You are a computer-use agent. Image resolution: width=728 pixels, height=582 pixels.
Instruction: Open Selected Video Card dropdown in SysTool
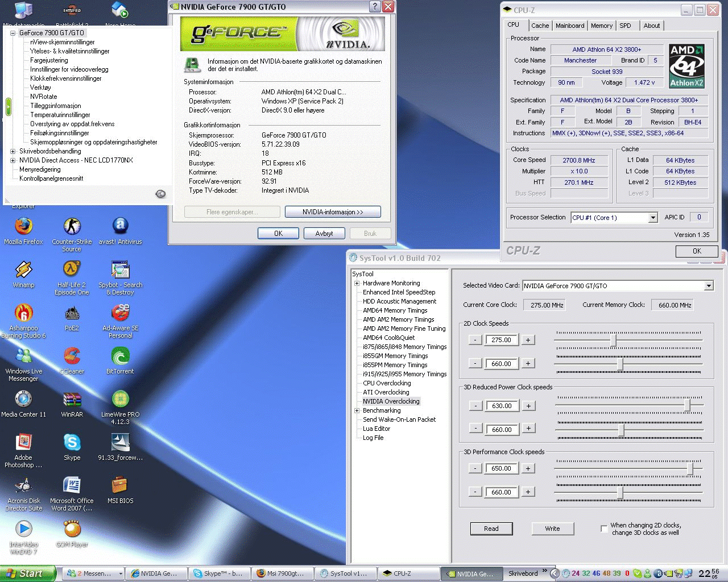(709, 286)
